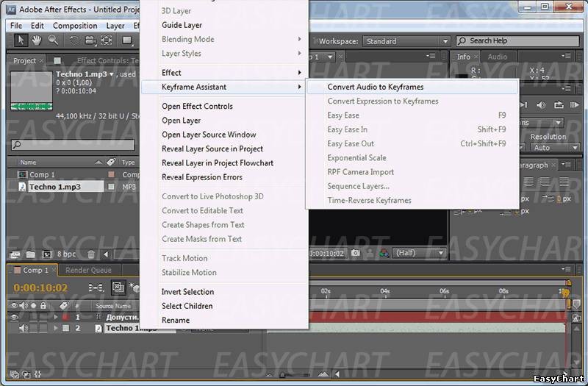Open the Timeline panel options menu

(x=566, y=269)
